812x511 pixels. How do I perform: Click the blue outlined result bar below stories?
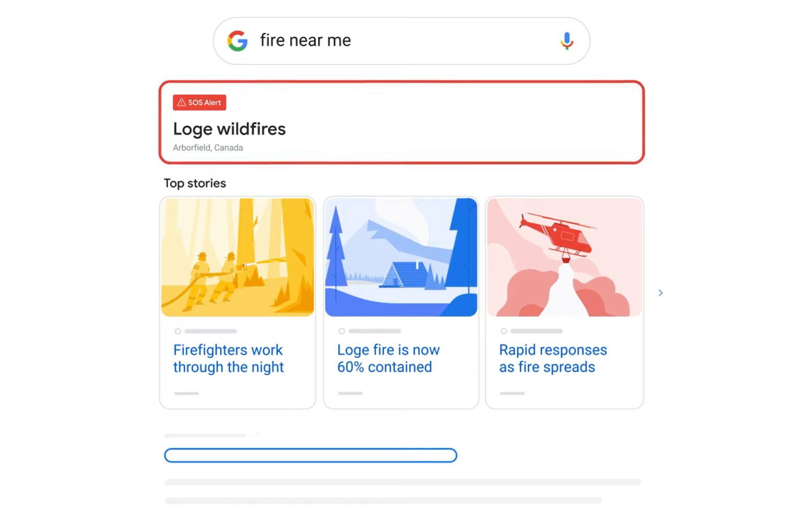310,455
